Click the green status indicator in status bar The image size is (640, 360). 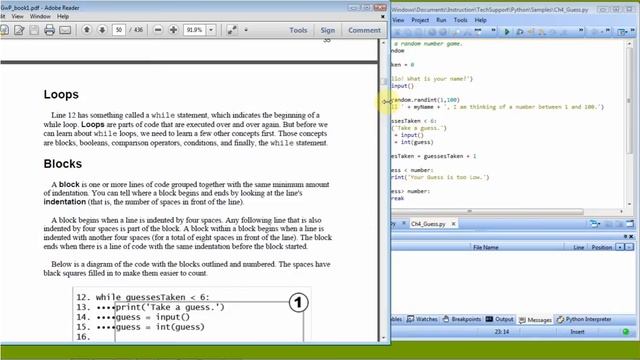point(626,332)
